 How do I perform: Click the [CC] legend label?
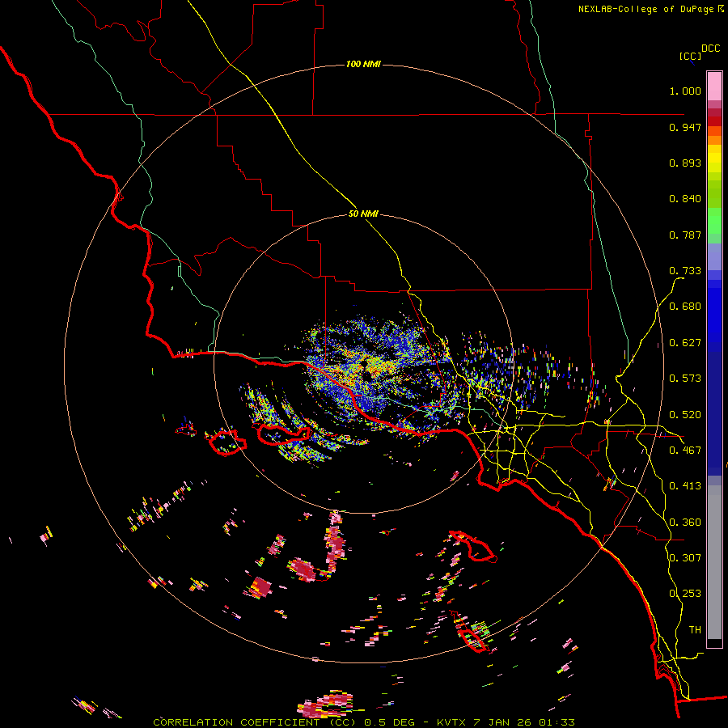[x=690, y=56]
